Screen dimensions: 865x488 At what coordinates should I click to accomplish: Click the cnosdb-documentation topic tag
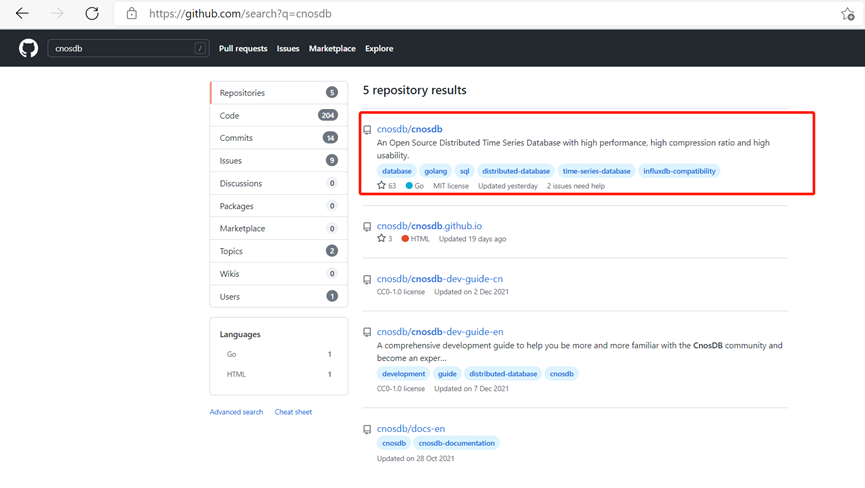456,443
